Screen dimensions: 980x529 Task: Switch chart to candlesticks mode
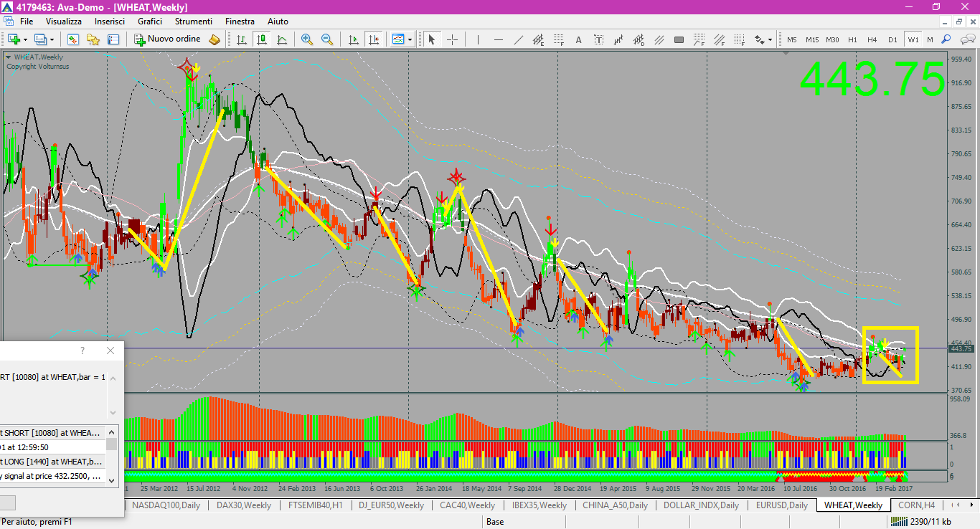261,39
